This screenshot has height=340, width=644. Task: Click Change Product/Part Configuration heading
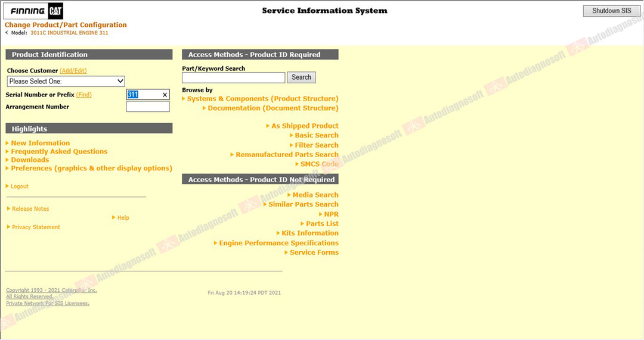[66, 24]
